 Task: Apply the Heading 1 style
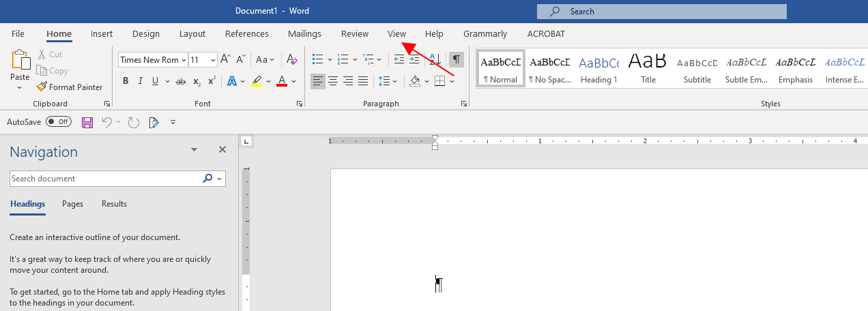[599, 70]
